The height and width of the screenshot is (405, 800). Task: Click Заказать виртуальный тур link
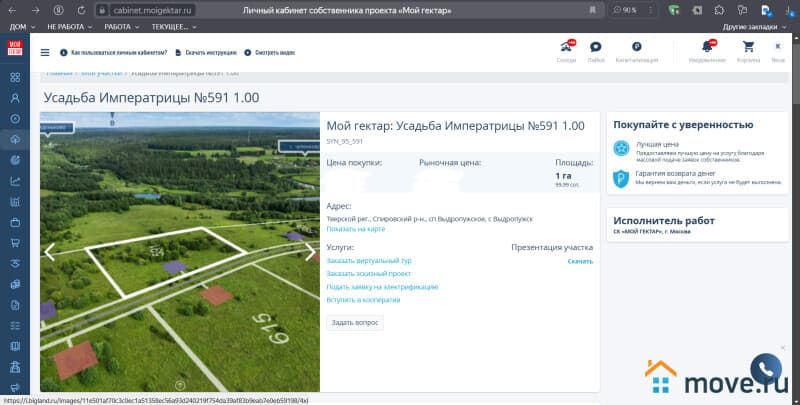pos(369,261)
